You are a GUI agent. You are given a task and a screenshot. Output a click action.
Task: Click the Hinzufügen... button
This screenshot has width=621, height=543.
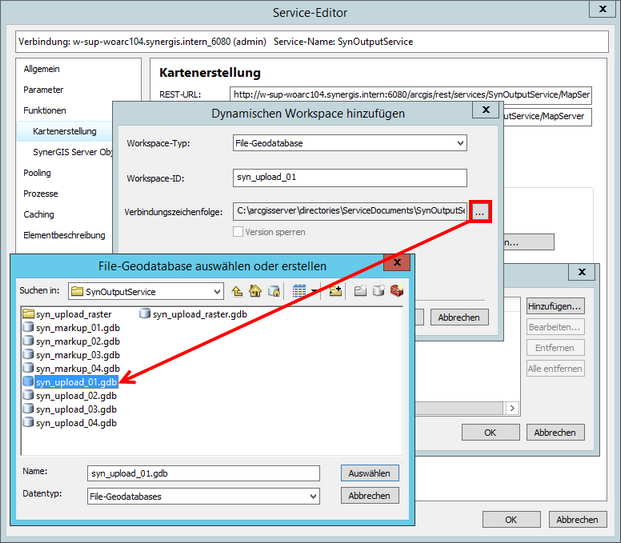tap(555, 306)
